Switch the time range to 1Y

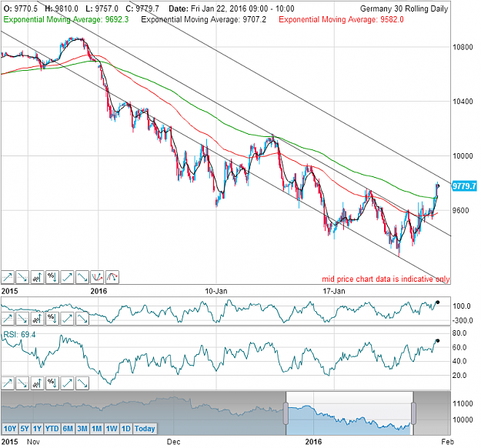tap(37, 428)
